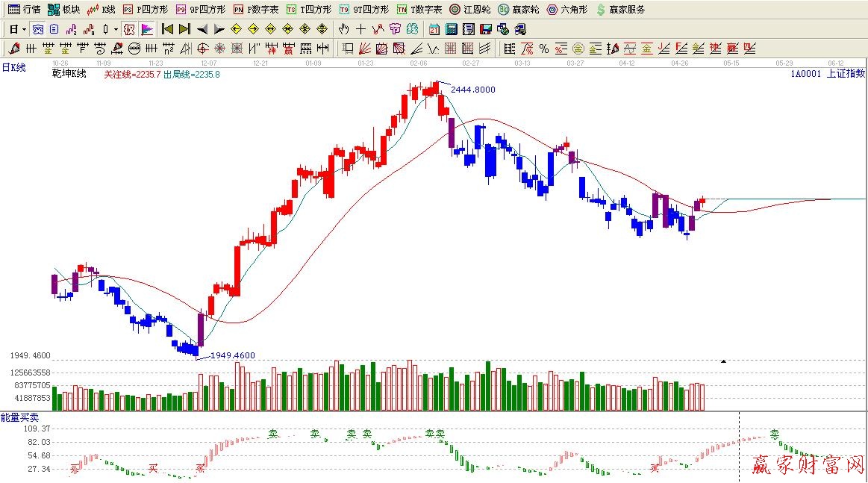
Task: Open the P四方形 tool
Action: (x=146, y=10)
